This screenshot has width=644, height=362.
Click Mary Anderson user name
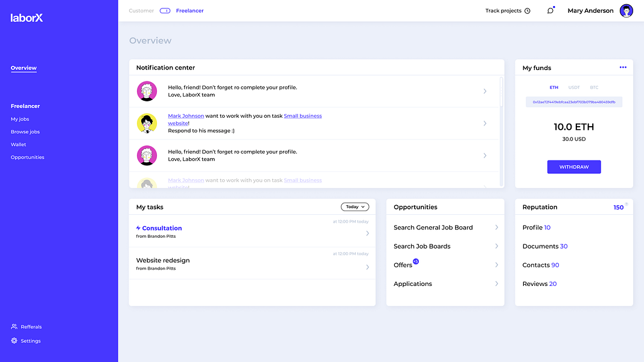coord(590,11)
